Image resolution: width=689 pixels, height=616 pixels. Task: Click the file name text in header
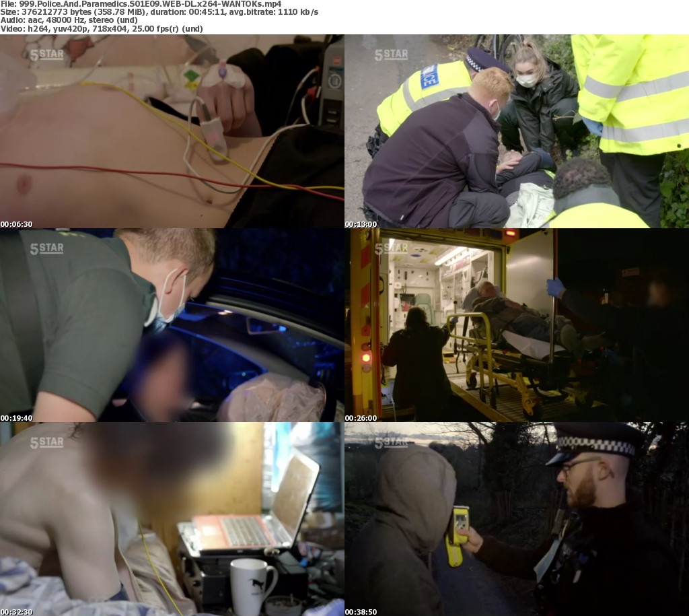click(x=141, y=4)
